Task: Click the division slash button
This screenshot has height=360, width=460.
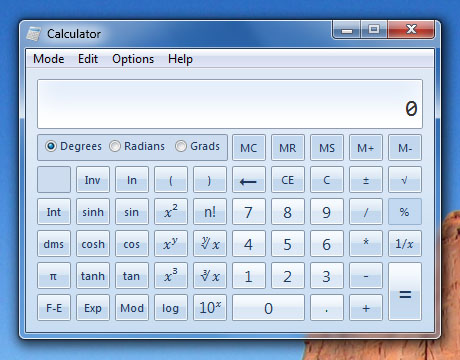Action: pos(366,212)
